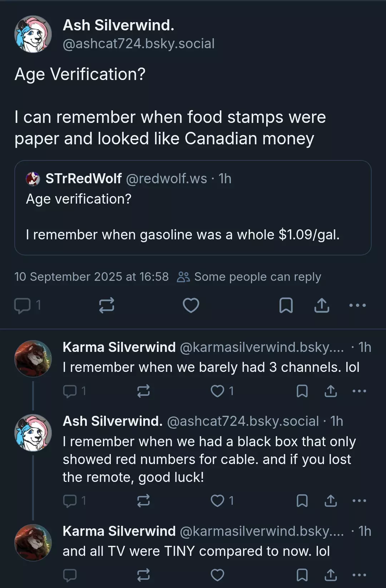Share the main post by Ash Silverwind
This screenshot has width=386, height=588.
pyautogui.click(x=322, y=305)
